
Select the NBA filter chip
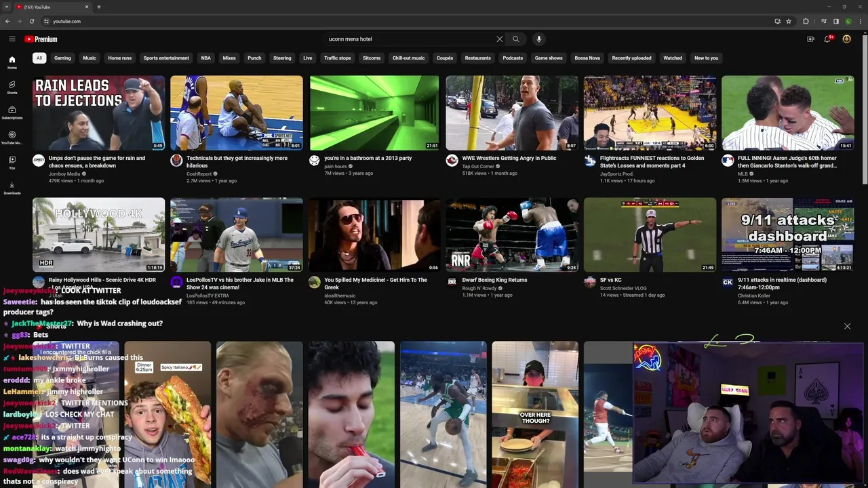coord(205,58)
